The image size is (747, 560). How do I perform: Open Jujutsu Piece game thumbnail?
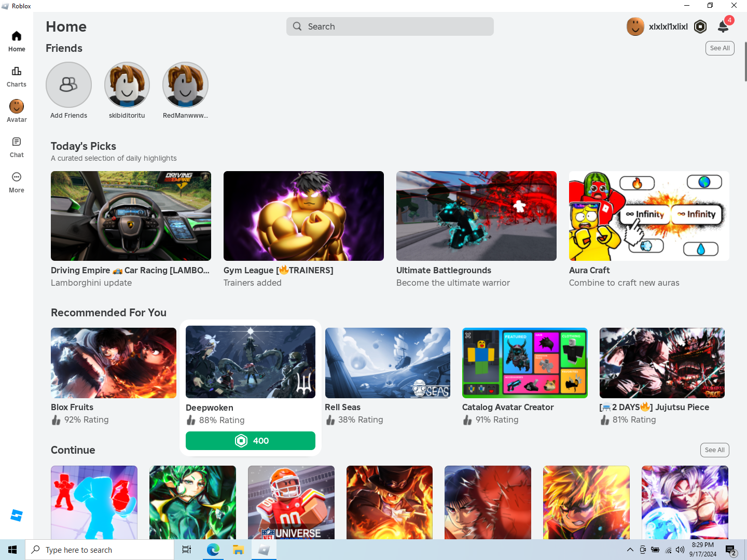coord(662,363)
